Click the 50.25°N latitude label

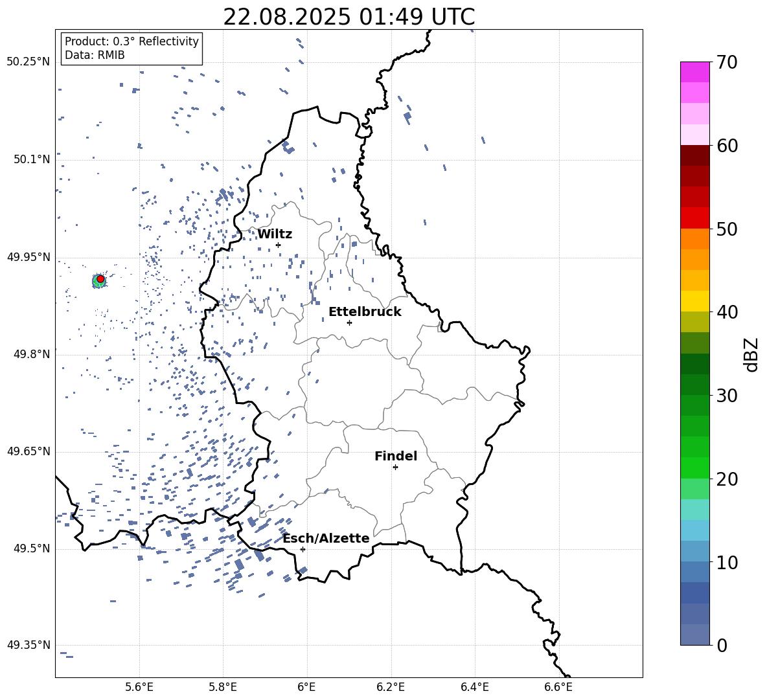tap(29, 62)
